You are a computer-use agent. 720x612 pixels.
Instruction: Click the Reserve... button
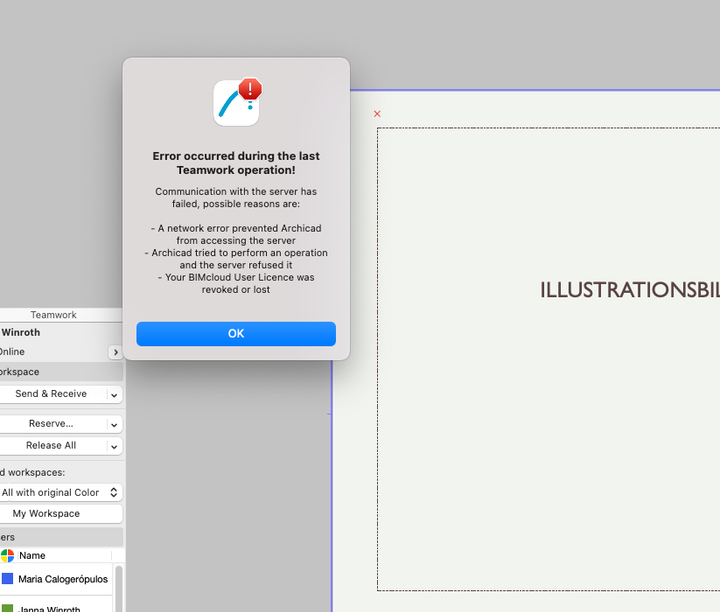tap(51, 424)
